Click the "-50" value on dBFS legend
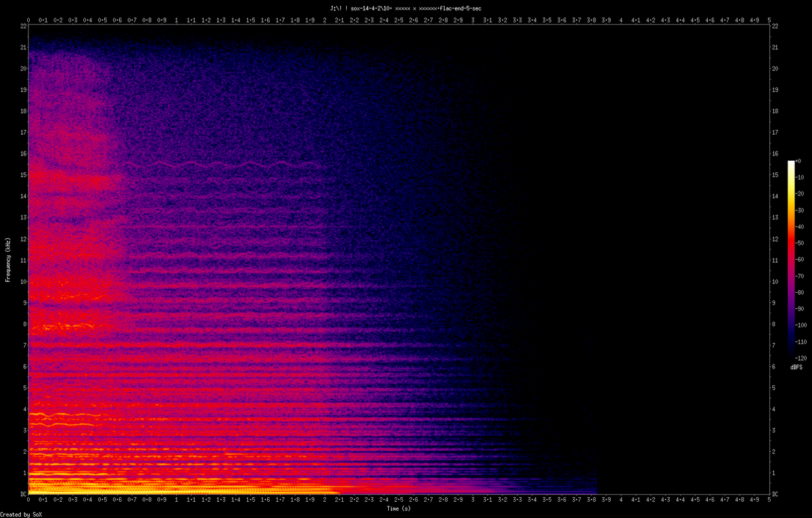Image resolution: width=812 pixels, height=518 pixels. (x=800, y=243)
